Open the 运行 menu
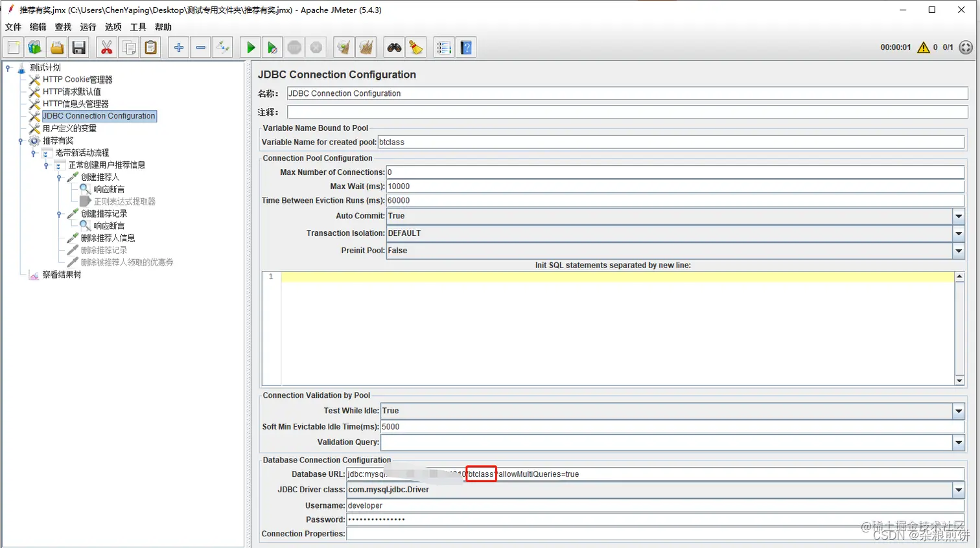This screenshot has height=548, width=980. click(x=88, y=27)
